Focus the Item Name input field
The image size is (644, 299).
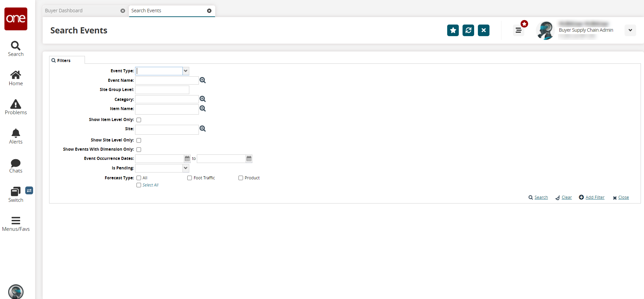(x=167, y=109)
